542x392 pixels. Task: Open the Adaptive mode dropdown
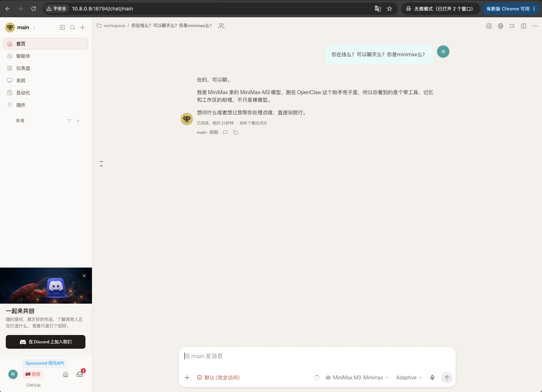(409, 378)
